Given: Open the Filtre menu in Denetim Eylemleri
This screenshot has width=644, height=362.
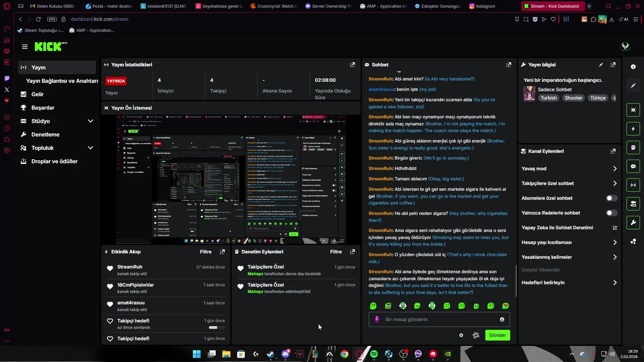Looking at the screenshot, I should pyautogui.click(x=336, y=252).
